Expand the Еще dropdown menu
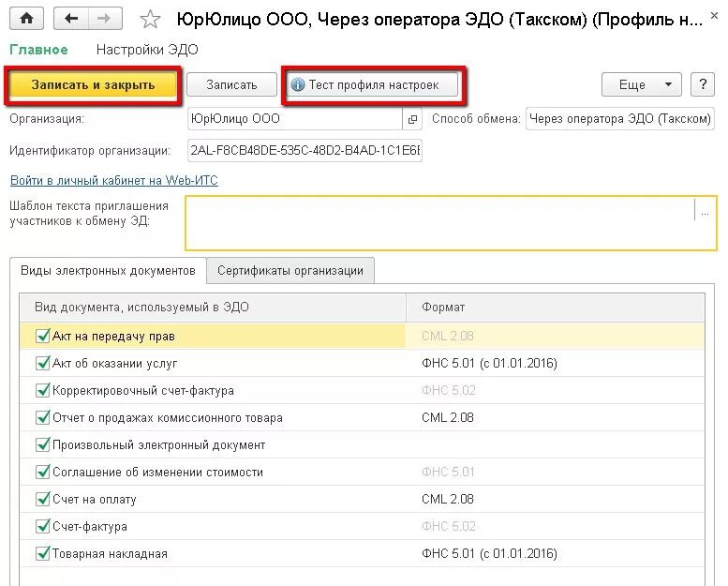This screenshot has height=586, width=728. click(x=641, y=84)
